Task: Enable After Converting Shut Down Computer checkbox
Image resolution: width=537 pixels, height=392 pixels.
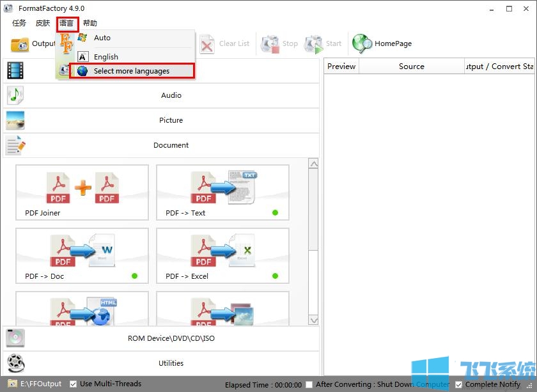Action: 309,384
